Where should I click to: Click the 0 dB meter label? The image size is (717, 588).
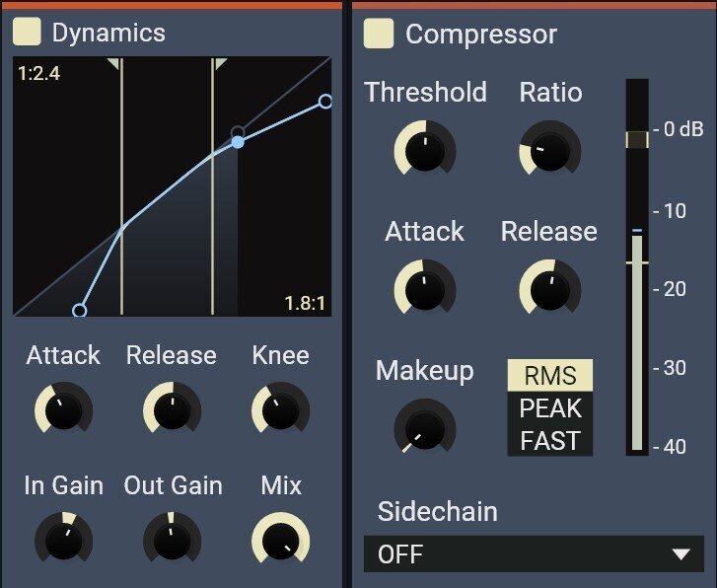coord(683,129)
